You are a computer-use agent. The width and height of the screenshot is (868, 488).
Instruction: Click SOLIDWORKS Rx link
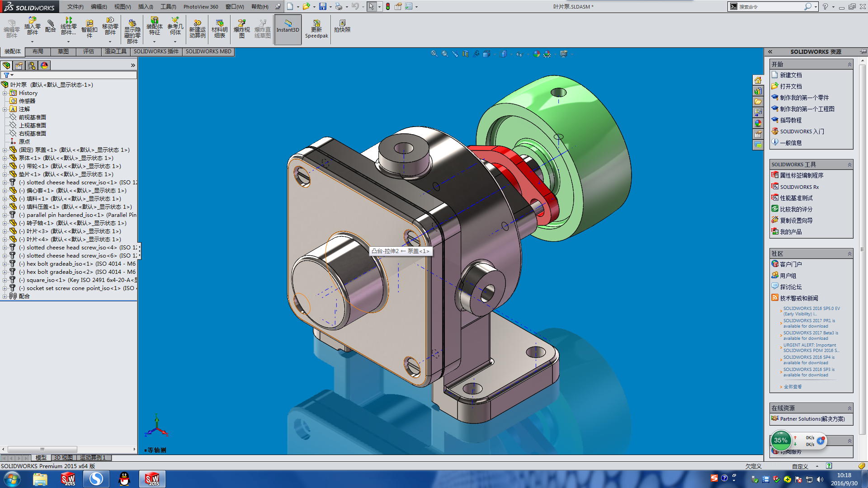pyautogui.click(x=799, y=187)
